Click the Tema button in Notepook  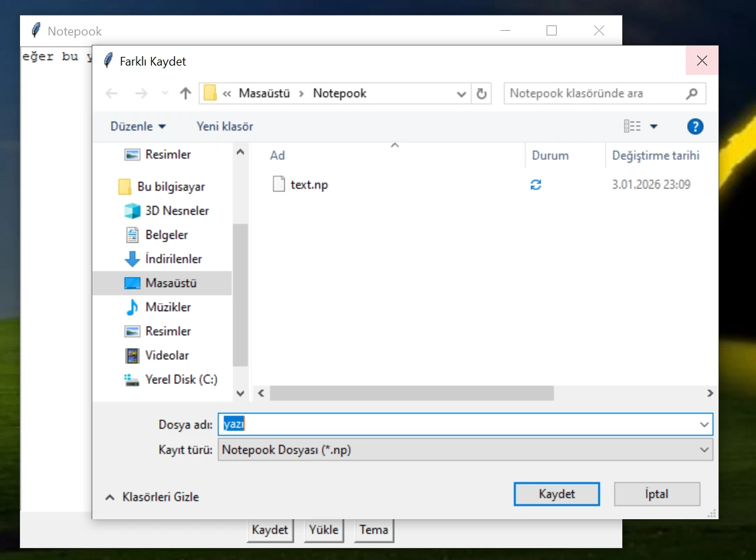373,530
